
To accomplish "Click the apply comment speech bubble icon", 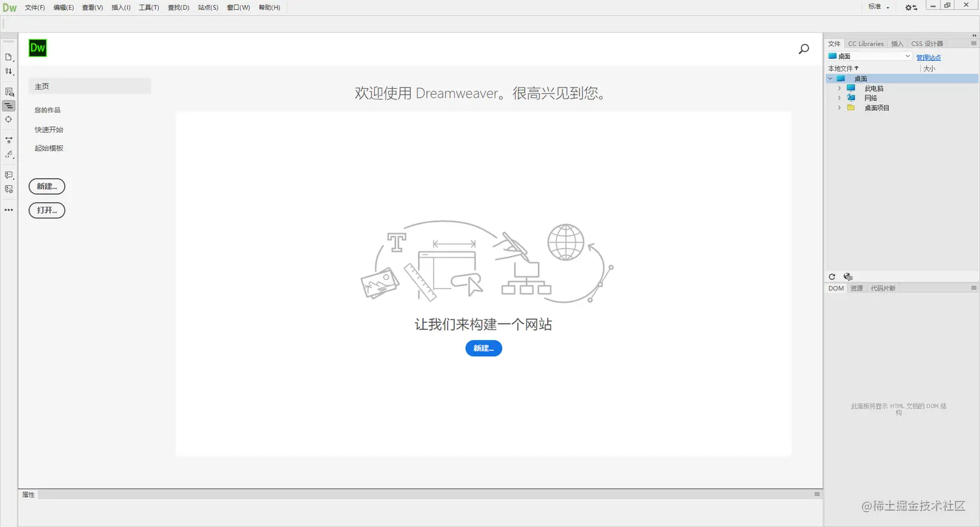I will [8, 175].
